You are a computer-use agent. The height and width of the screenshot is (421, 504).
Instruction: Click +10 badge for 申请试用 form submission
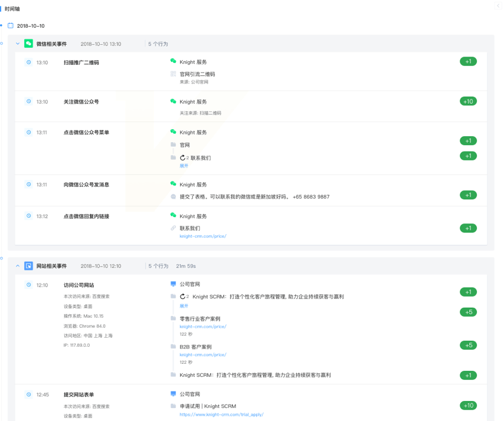[x=469, y=406]
